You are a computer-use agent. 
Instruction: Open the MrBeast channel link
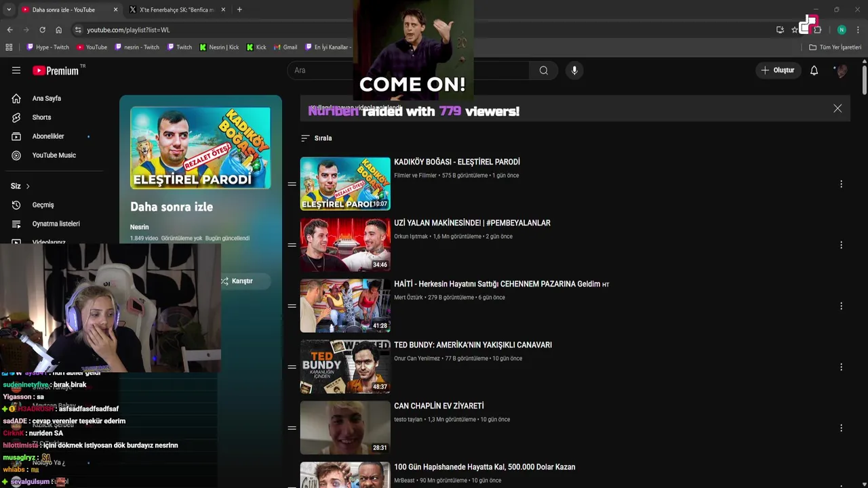(x=405, y=481)
